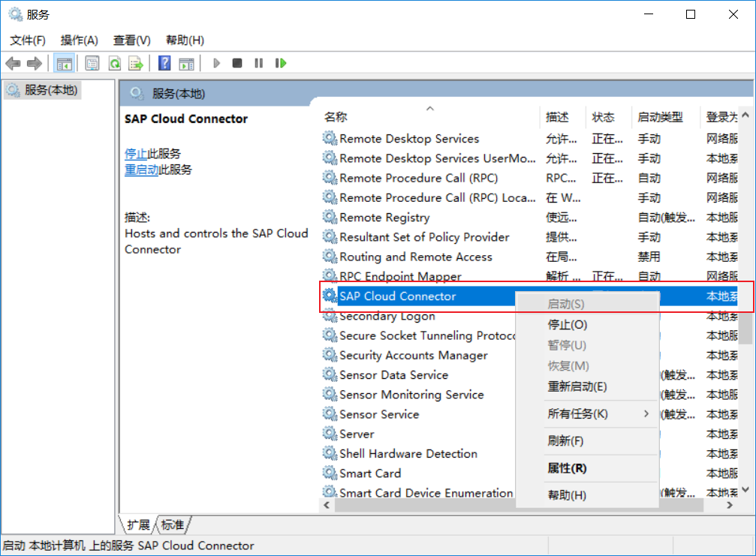756x556 pixels.
Task: Open the 查看(V) menu
Action: click(x=131, y=40)
